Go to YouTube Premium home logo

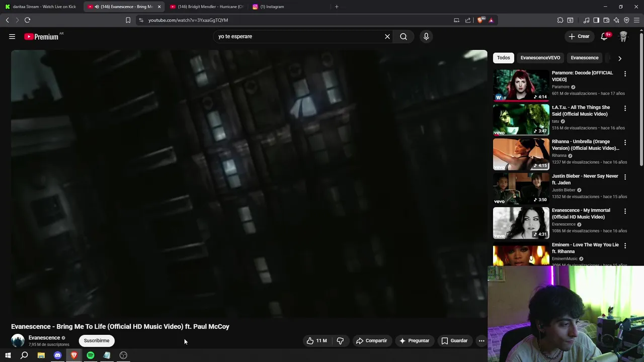[41, 37]
